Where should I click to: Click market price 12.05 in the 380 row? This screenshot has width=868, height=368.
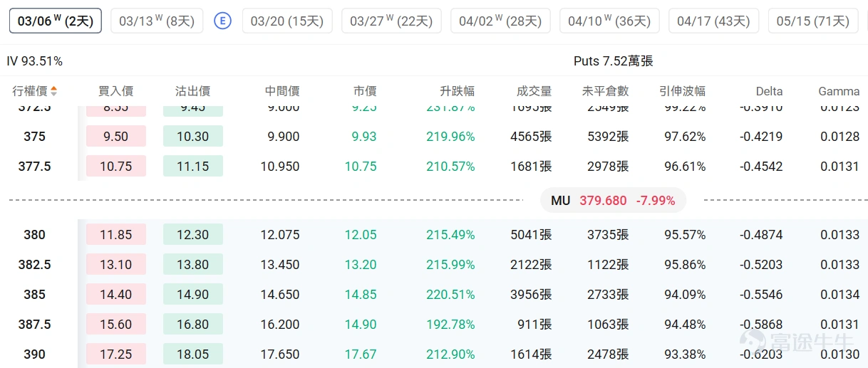pos(361,235)
